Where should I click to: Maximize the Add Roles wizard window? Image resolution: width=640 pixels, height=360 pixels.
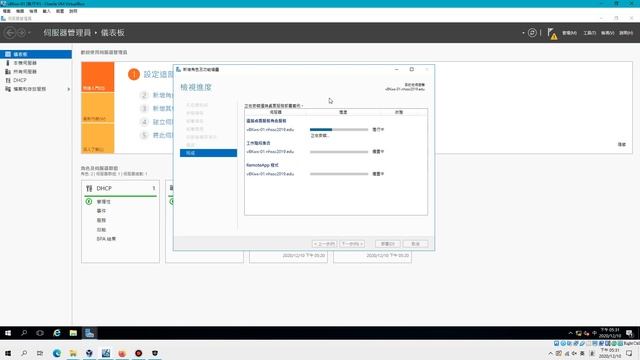pos(411,69)
